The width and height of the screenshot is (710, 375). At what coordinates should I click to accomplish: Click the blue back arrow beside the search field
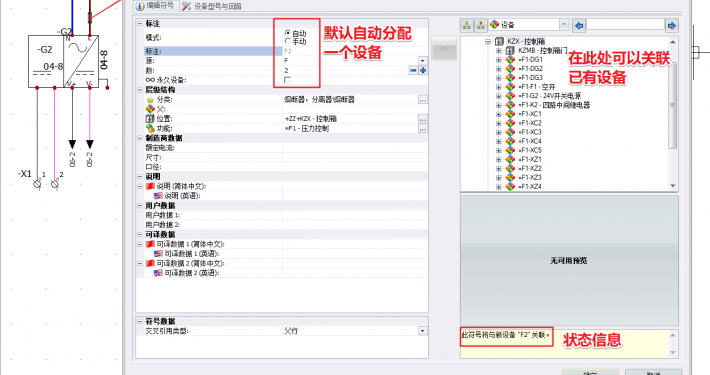(x=579, y=25)
